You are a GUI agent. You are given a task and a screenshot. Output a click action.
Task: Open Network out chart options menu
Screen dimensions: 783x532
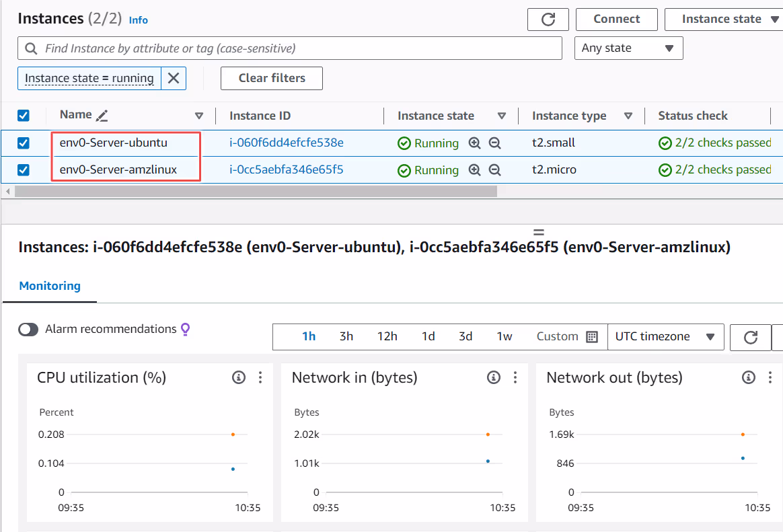[x=770, y=377]
